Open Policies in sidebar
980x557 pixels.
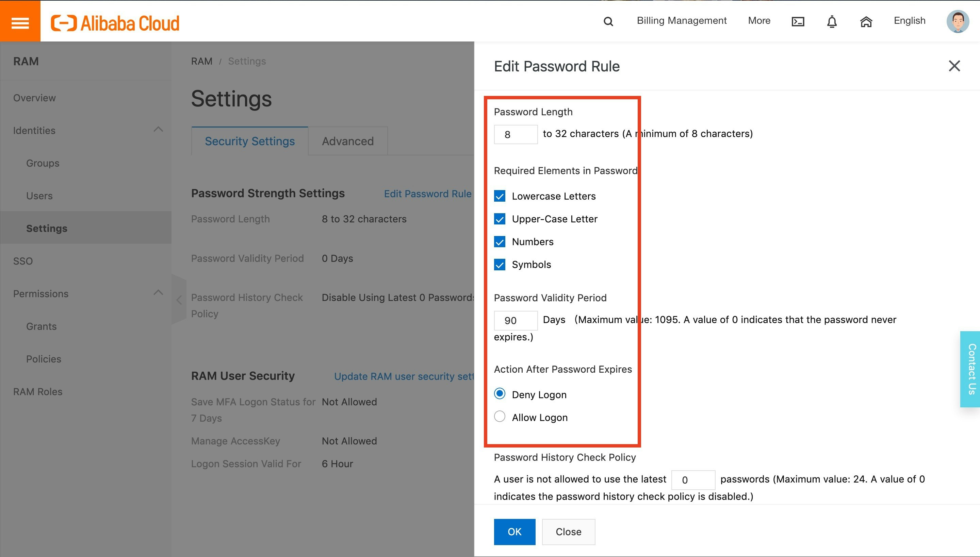click(44, 359)
